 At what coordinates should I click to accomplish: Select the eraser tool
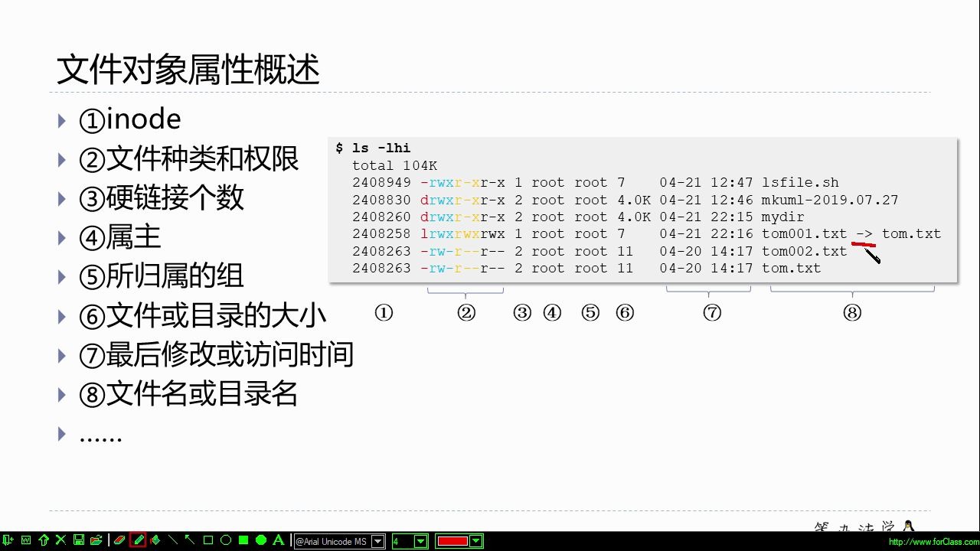[120, 540]
